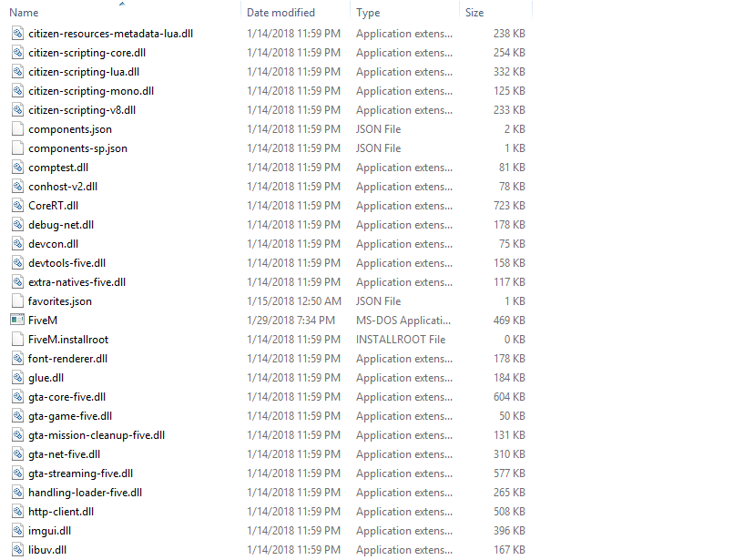
Task: Select the file name handling-loader-five.dll
Action: [86, 493]
